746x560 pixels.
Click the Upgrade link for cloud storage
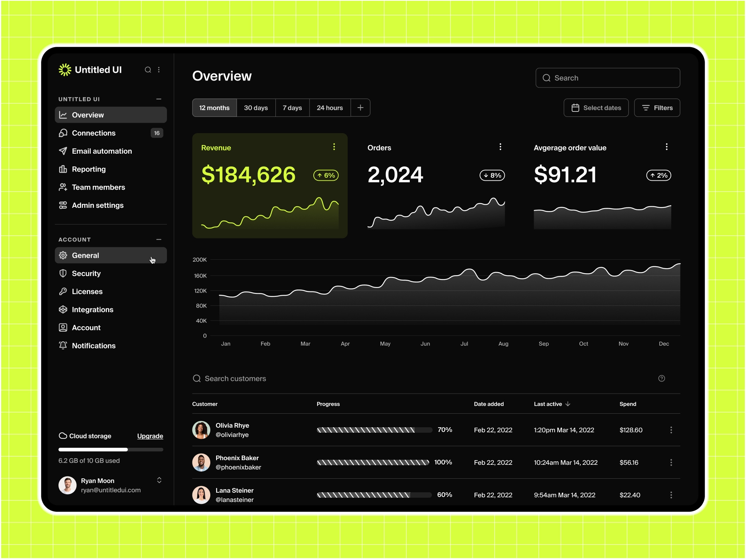[150, 436]
